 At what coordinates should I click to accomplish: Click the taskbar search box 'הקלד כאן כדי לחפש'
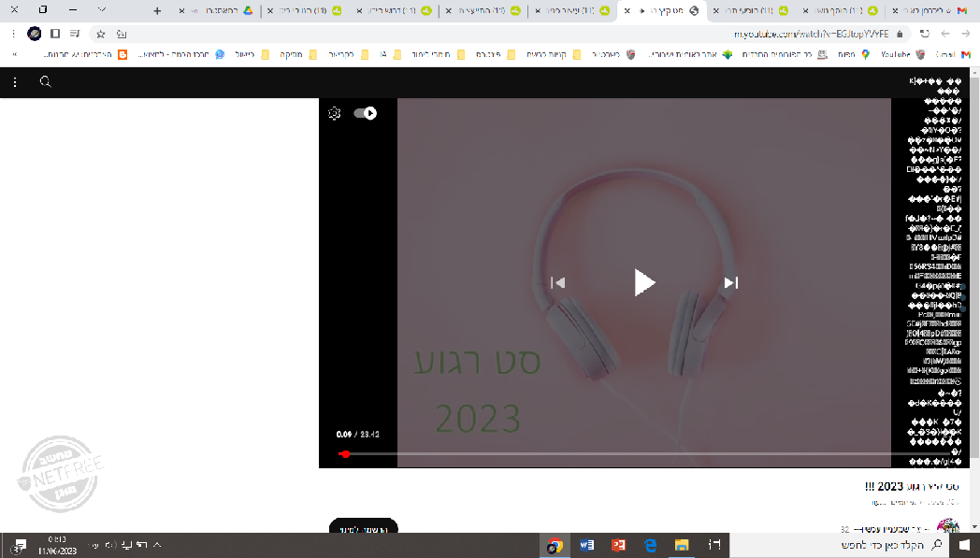coord(840,546)
